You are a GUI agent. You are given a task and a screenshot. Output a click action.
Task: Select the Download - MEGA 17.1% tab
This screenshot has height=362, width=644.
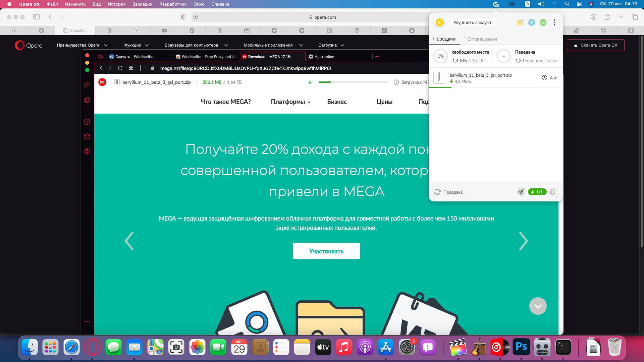pyautogui.click(x=272, y=57)
